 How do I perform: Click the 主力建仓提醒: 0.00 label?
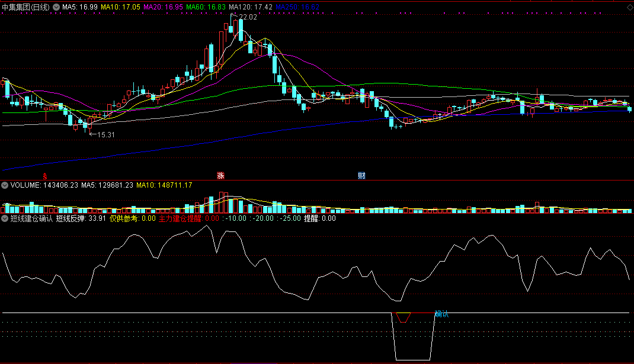point(189,218)
